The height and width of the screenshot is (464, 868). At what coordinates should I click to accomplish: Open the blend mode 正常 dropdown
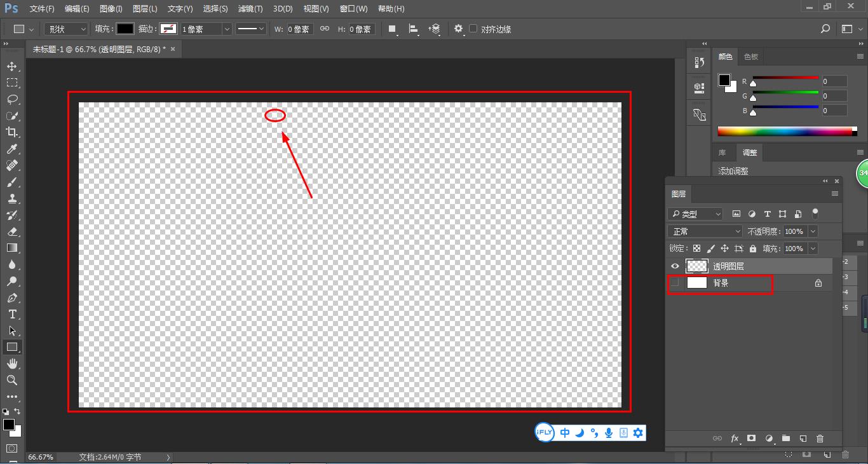705,231
